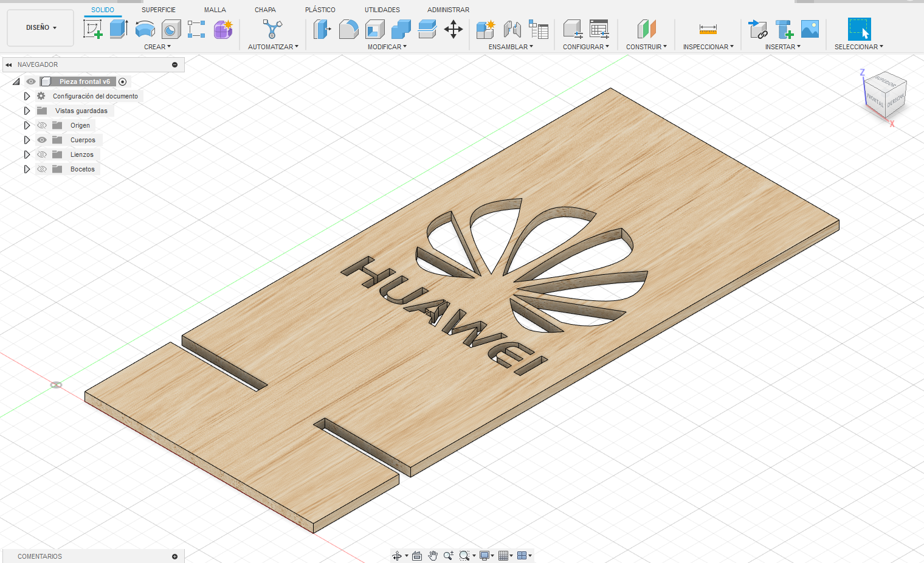Viewport: 924px width, 563px height.
Task: Open the Diseño workspace dropdown
Action: click(41, 28)
